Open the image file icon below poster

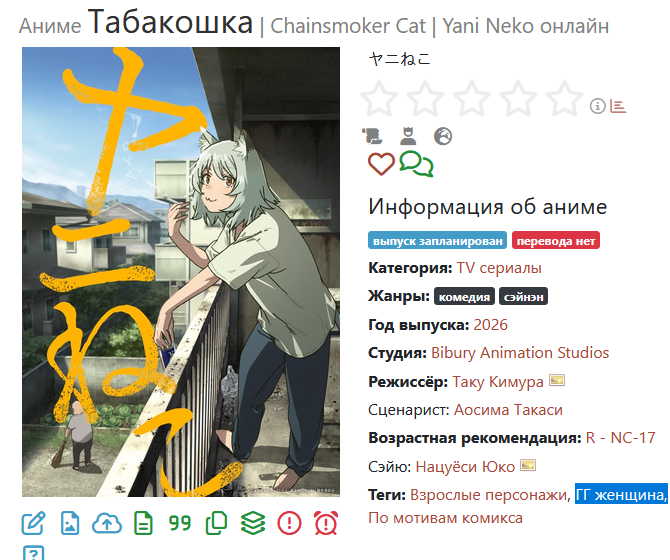click(70, 523)
